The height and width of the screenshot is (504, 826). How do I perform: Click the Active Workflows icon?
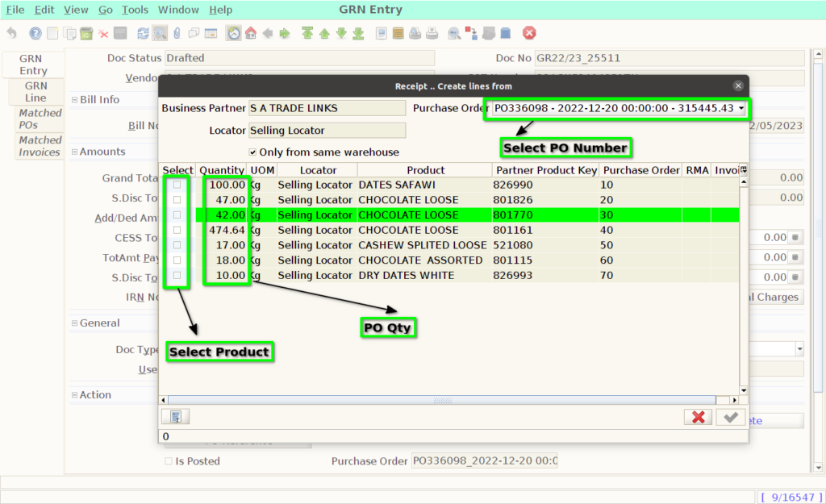pyautogui.click(x=471, y=33)
